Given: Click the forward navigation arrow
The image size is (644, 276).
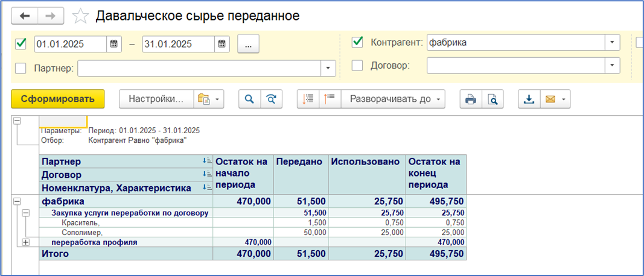Looking at the screenshot, I should (x=51, y=16).
